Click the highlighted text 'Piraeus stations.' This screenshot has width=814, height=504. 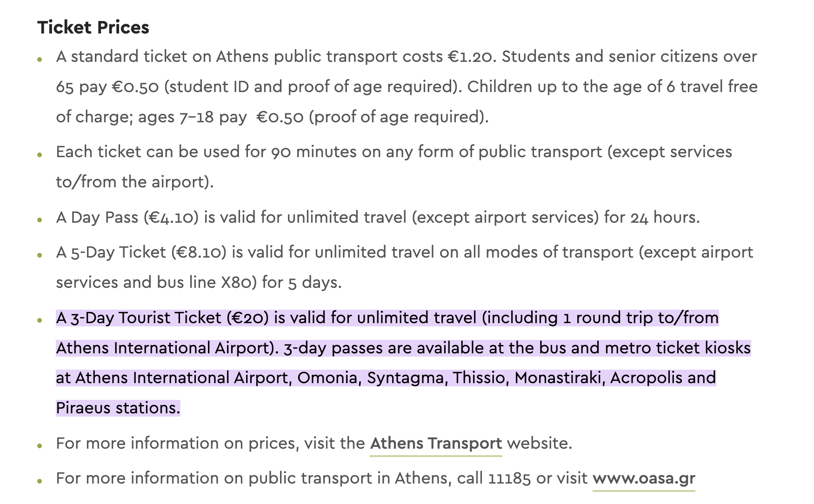click(x=118, y=408)
